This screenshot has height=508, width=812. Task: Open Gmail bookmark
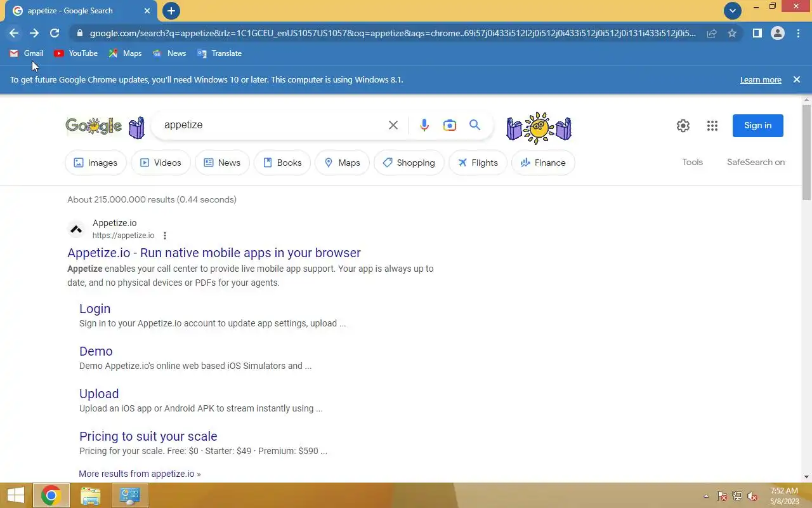coord(27,53)
